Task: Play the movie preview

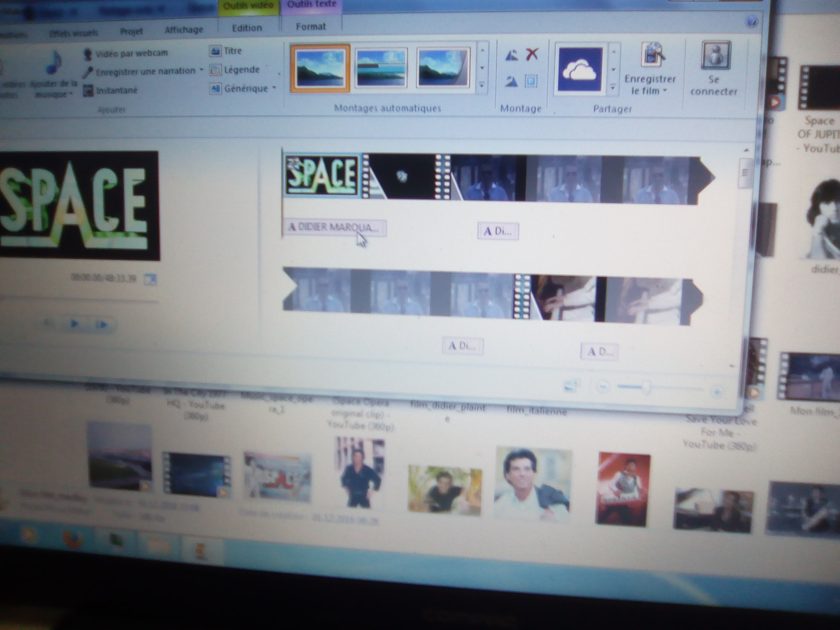Action: (x=74, y=324)
